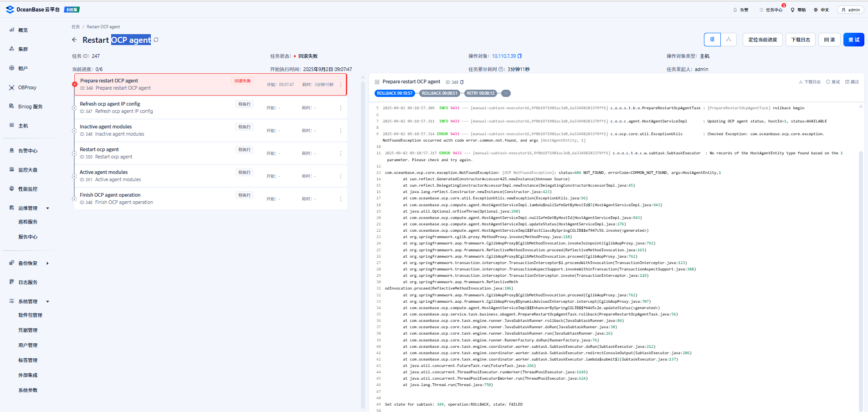868x412 pixels.
Task: Open more menu for Prepare restart OCP agent
Action: 340,85
